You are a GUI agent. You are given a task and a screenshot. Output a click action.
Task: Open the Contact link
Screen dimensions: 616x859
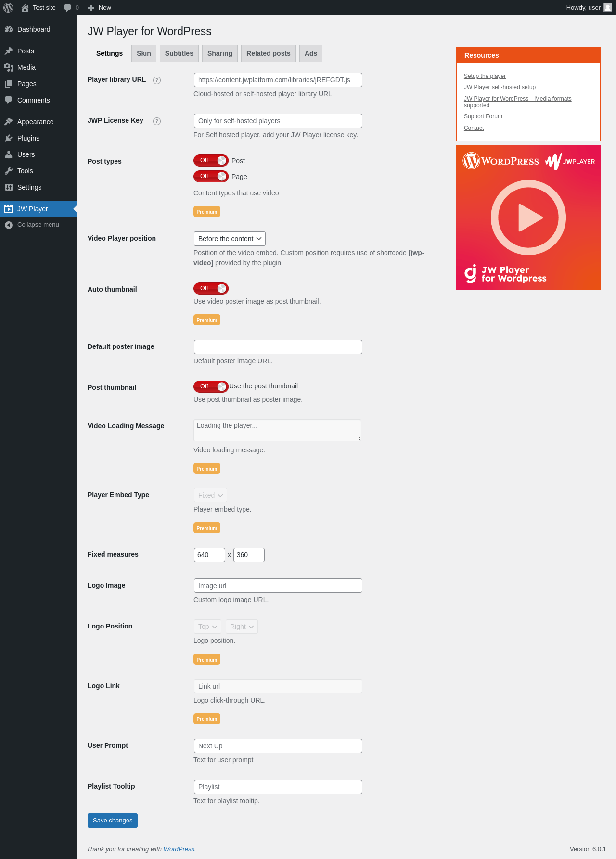click(x=474, y=128)
